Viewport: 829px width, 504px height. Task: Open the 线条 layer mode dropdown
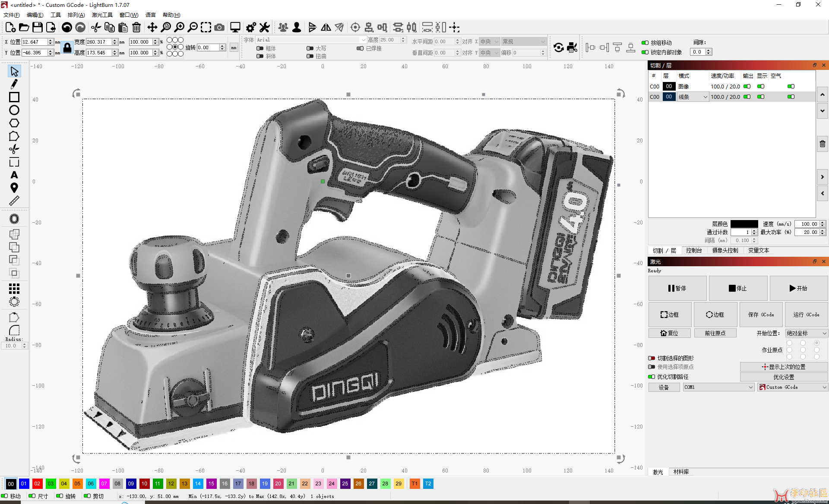tap(693, 97)
